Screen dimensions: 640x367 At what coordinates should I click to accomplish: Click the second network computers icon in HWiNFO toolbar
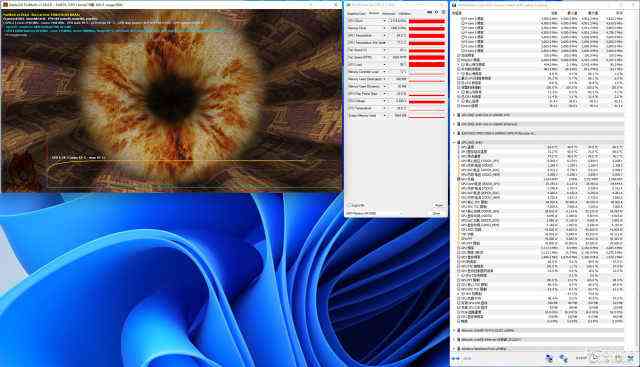pyautogui.click(x=564, y=358)
